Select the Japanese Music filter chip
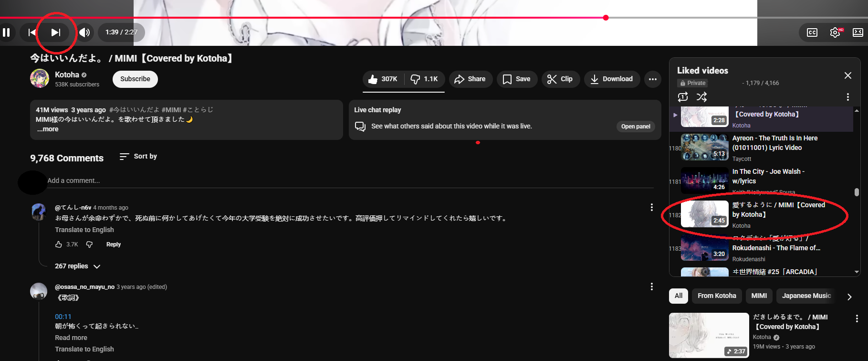Screen dimensions: 868x361 click(x=806, y=296)
